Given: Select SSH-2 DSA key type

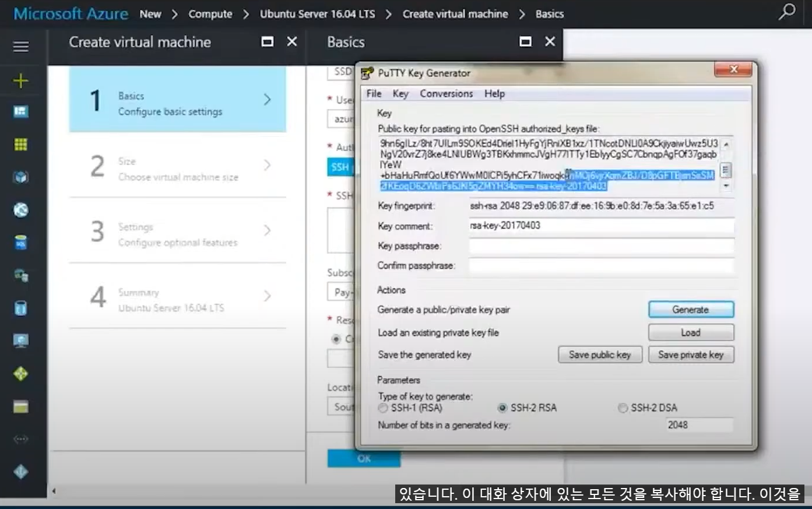Looking at the screenshot, I should click(623, 408).
